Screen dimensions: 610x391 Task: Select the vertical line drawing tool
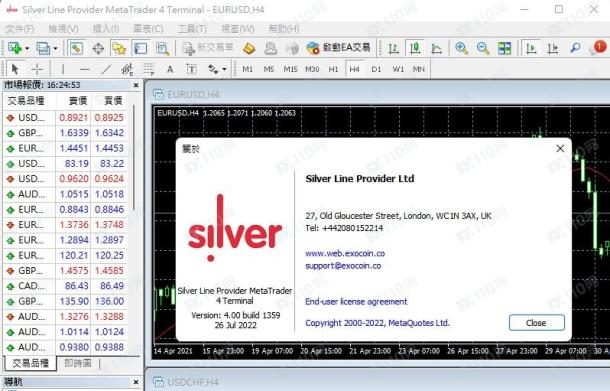click(63, 69)
